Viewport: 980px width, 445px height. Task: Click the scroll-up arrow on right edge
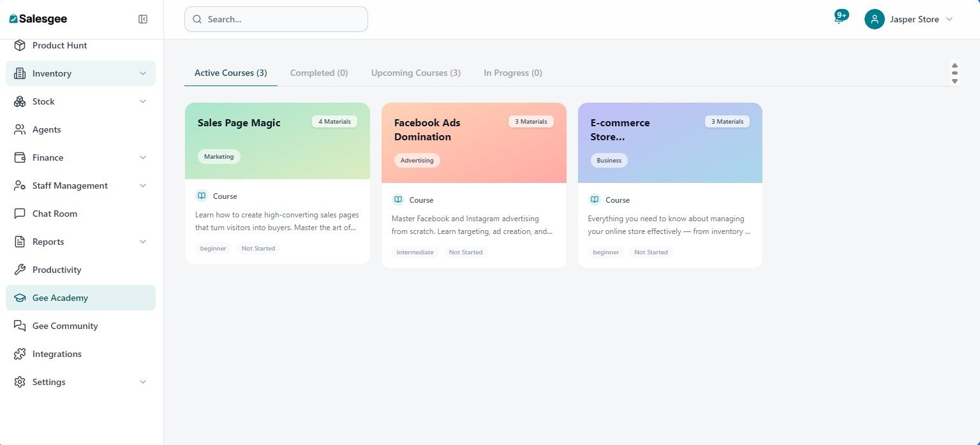pos(954,65)
